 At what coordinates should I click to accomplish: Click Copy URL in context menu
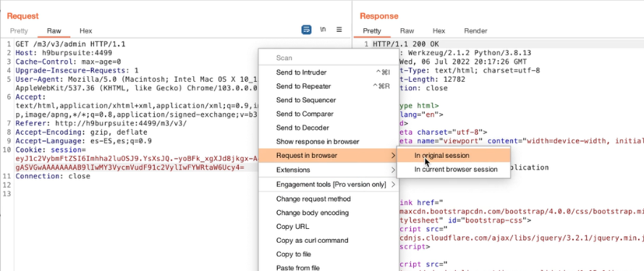328,227
